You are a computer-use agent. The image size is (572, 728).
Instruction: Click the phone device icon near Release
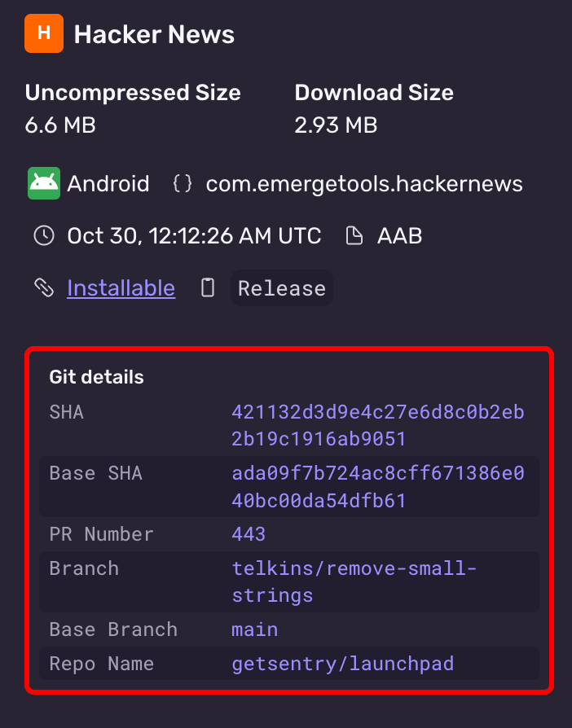pyautogui.click(x=207, y=287)
